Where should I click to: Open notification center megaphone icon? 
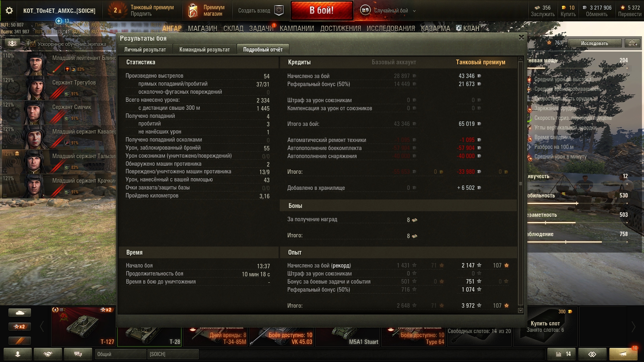[623, 354]
